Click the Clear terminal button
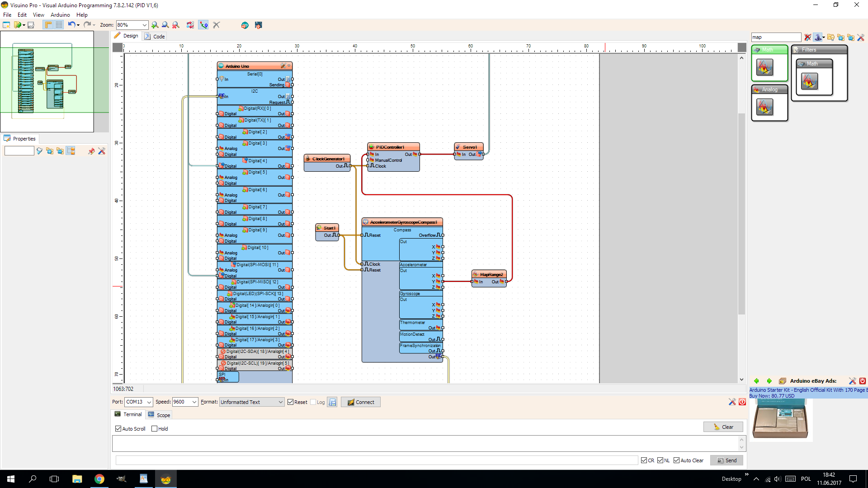The height and width of the screenshot is (488, 868). pos(723,427)
